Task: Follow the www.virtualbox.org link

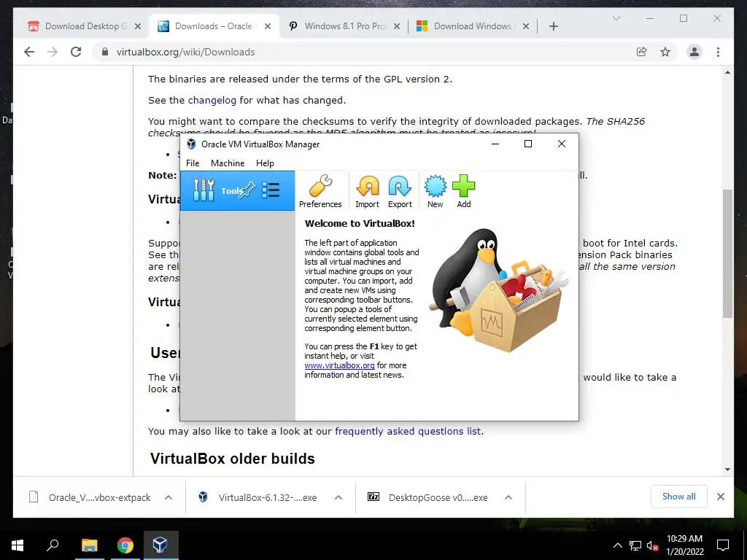Action: pyautogui.click(x=339, y=365)
